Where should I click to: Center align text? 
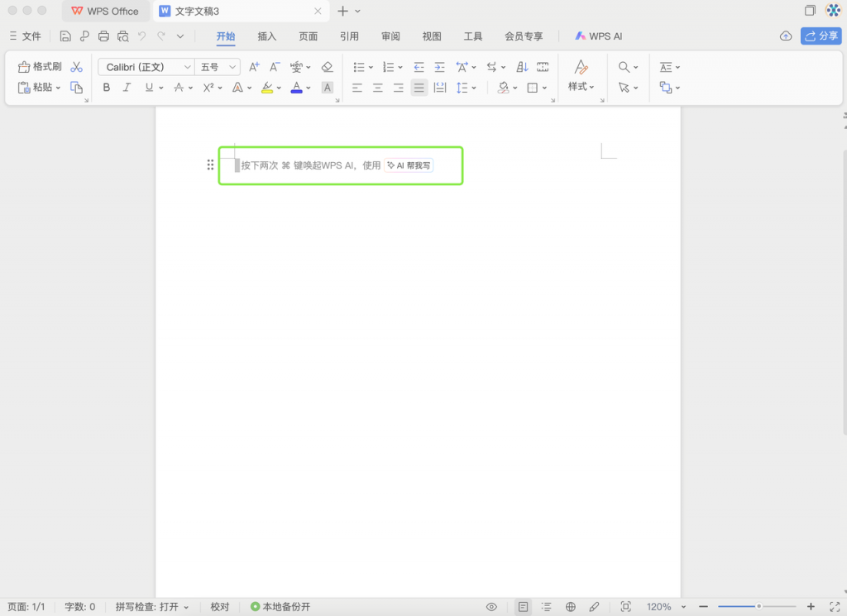click(x=377, y=88)
